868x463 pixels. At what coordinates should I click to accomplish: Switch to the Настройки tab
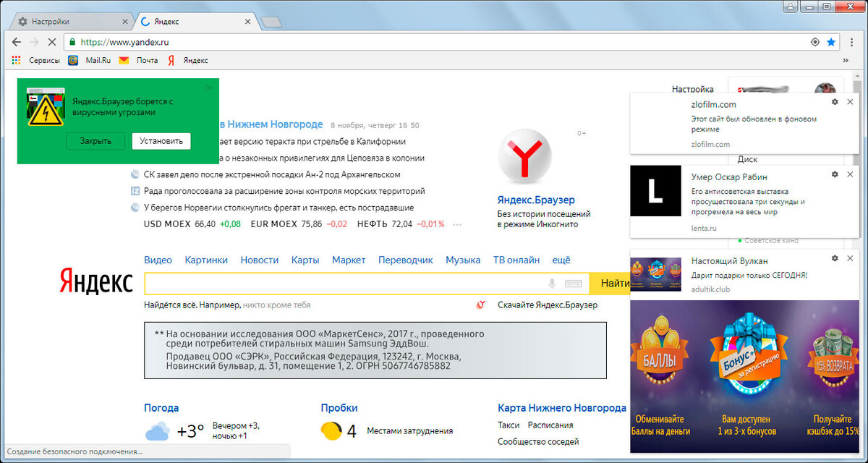point(72,22)
